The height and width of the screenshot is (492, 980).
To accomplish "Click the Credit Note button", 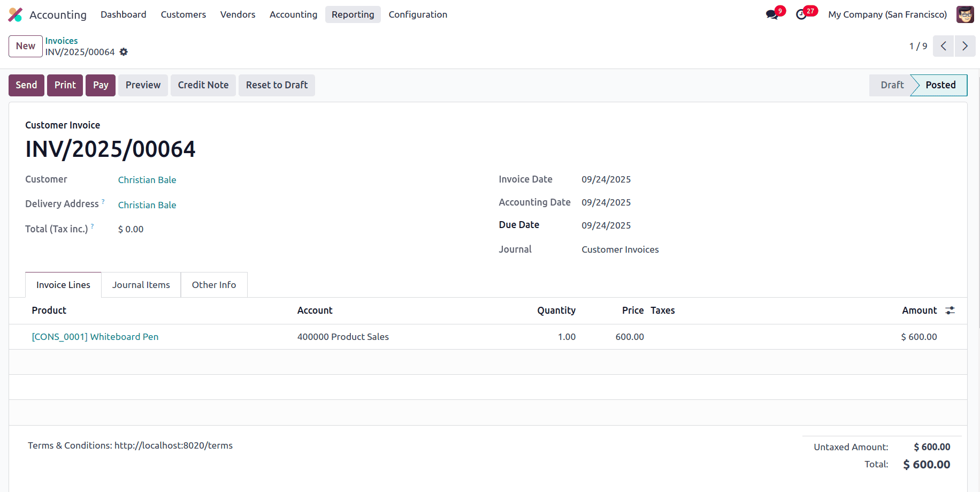I will pos(203,85).
